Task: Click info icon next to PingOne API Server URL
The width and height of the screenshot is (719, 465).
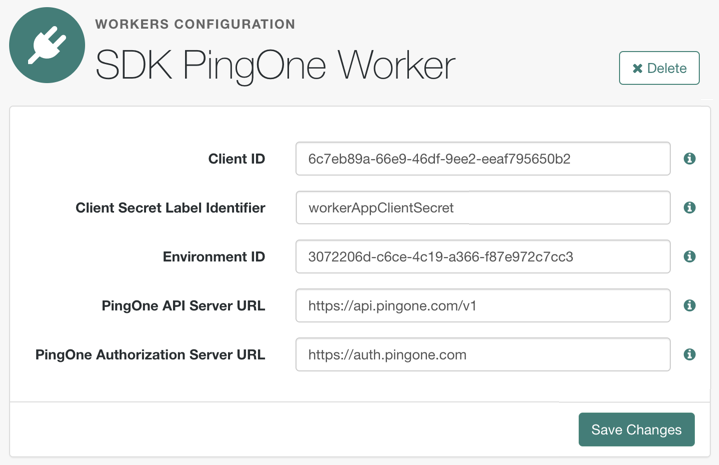Action: coord(689,305)
